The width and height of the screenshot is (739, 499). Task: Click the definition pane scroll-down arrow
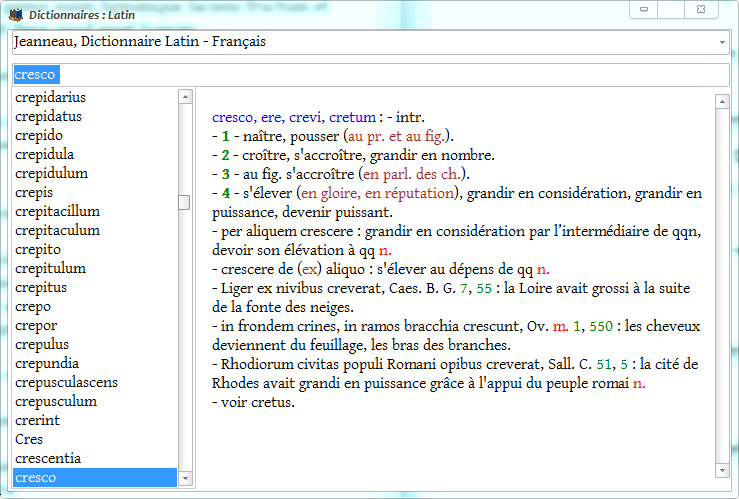(722, 470)
